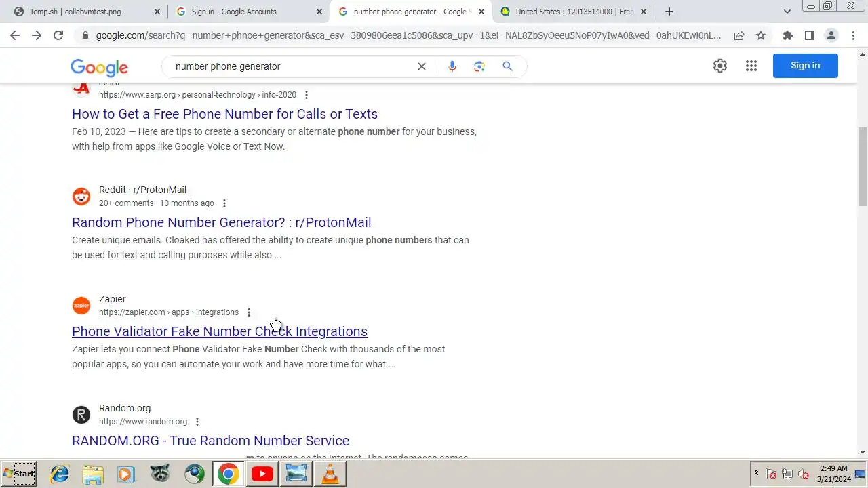
Task: Open RANDOM.ORG True Random Number Service link
Action: [x=210, y=441]
